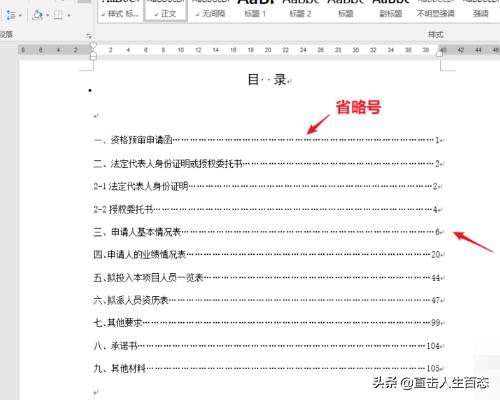The image size is (500, 400).
Task: Click the first-line indent marker on ruler
Action: pyautogui.click(x=93, y=45)
